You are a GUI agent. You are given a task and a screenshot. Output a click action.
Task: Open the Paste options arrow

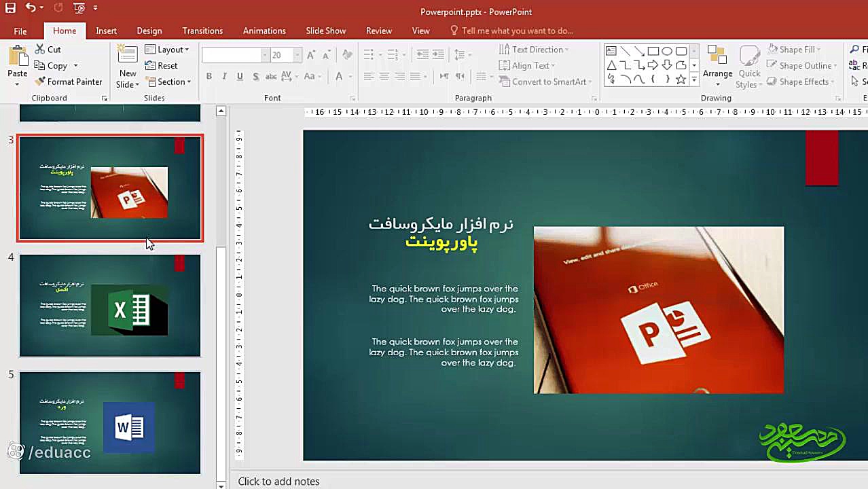[x=17, y=84]
